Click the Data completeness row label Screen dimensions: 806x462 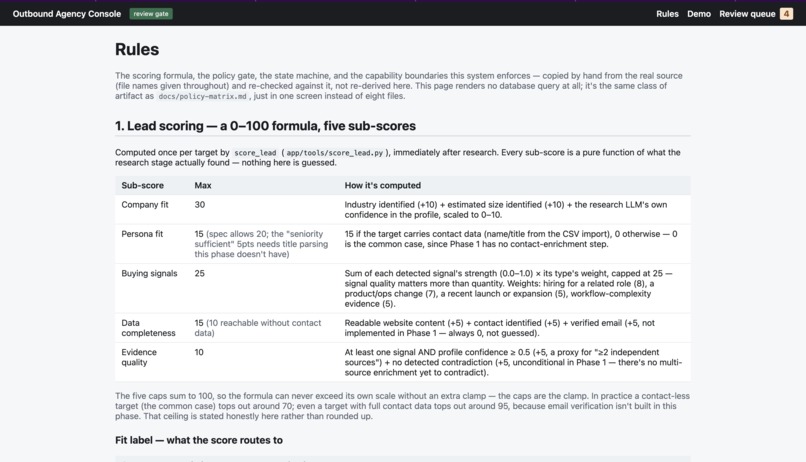[x=148, y=328]
